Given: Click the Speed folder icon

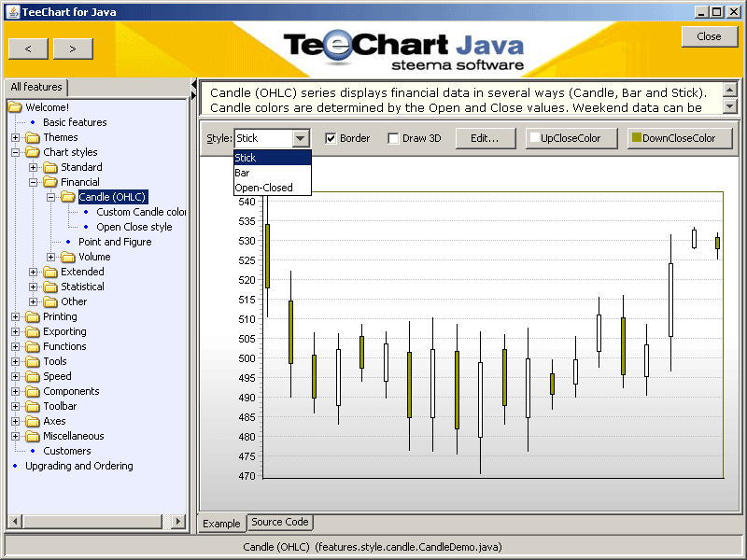Looking at the screenshot, I should point(33,376).
